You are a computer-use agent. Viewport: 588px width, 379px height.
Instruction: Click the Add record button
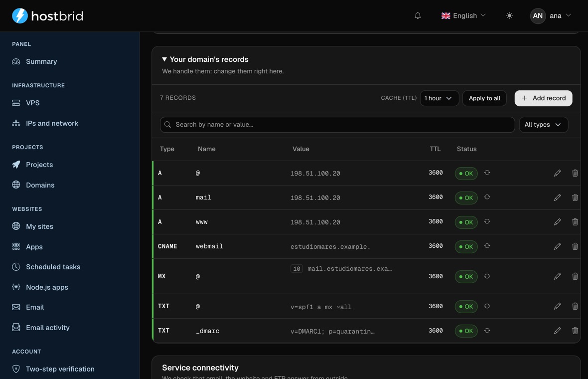click(x=543, y=98)
